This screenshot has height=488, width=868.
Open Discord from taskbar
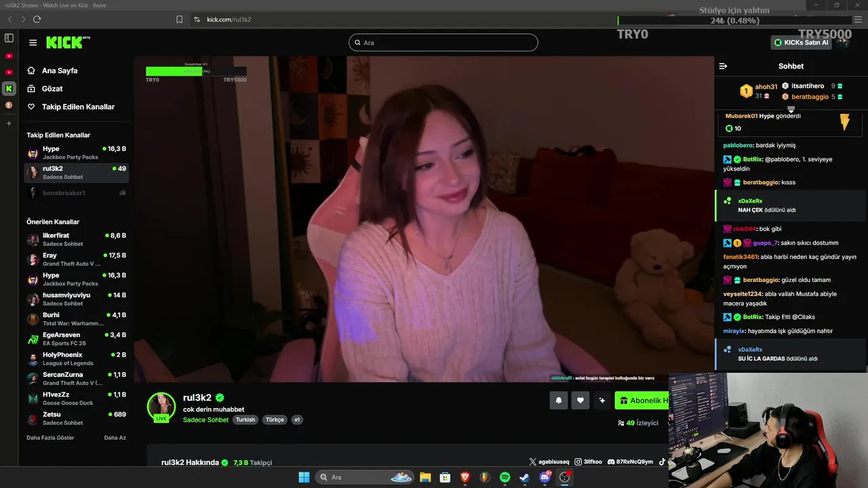pos(545,477)
